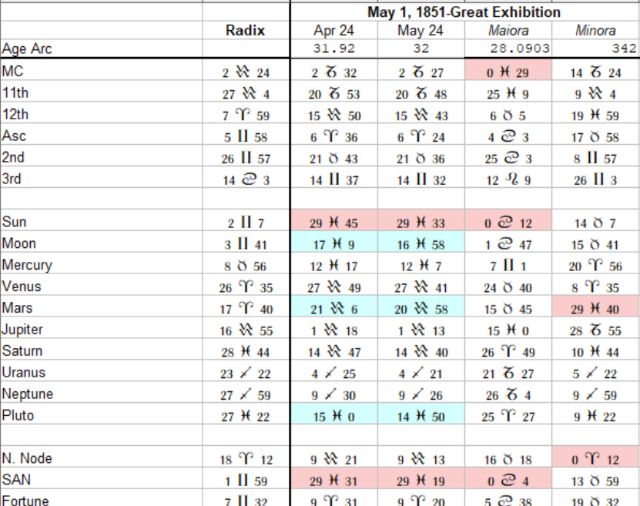Click the Saturn Radix value cell

tap(246, 350)
